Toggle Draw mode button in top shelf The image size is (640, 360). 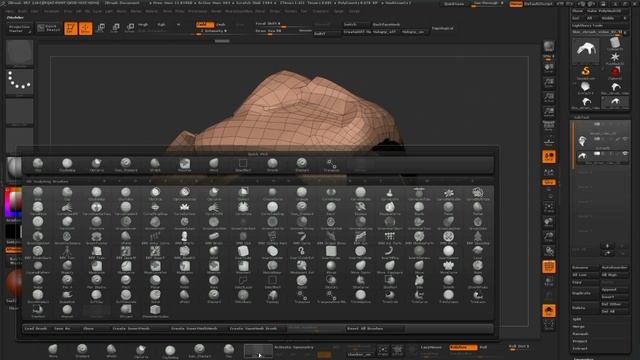(x=85, y=28)
